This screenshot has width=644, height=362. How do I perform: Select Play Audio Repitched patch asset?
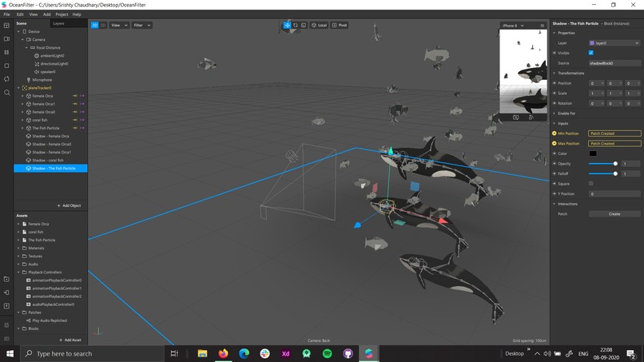(50, 320)
